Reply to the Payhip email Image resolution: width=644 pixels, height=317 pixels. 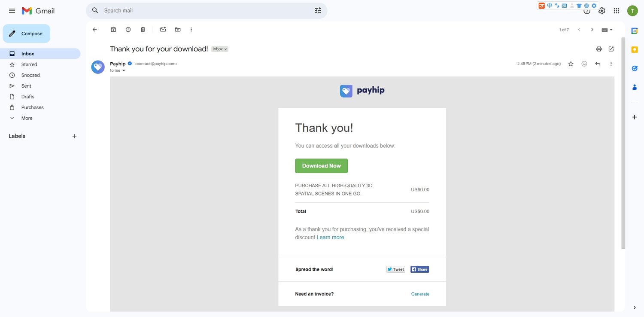598,64
